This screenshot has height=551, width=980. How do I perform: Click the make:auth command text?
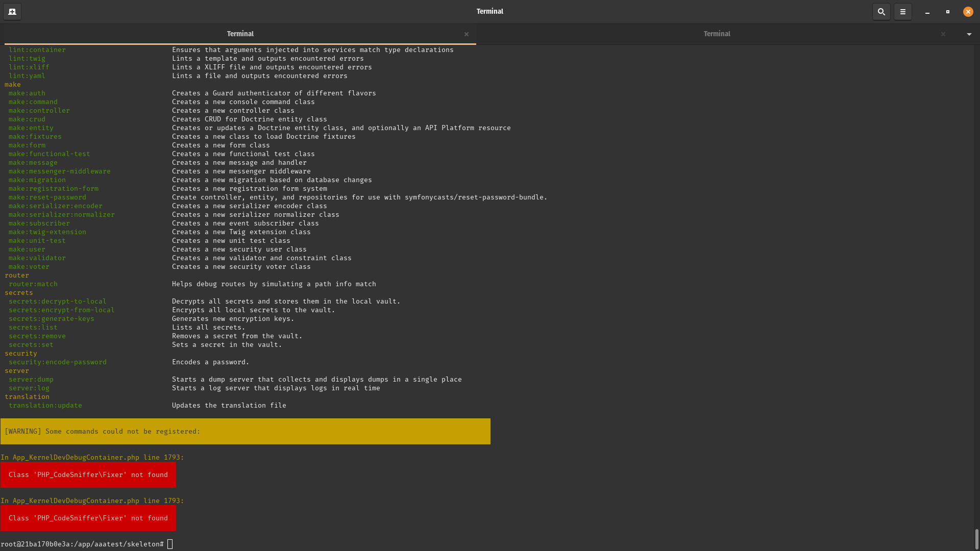tap(27, 93)
